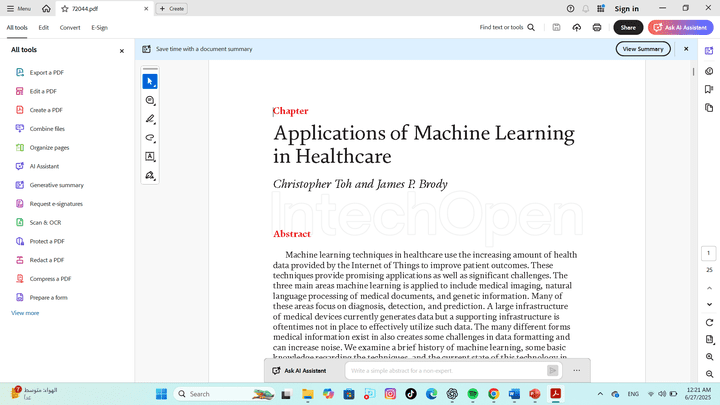Open the Home view
The height and width of the screenshot is (405, 720).
pyautogui.click(x=46, y=9)
